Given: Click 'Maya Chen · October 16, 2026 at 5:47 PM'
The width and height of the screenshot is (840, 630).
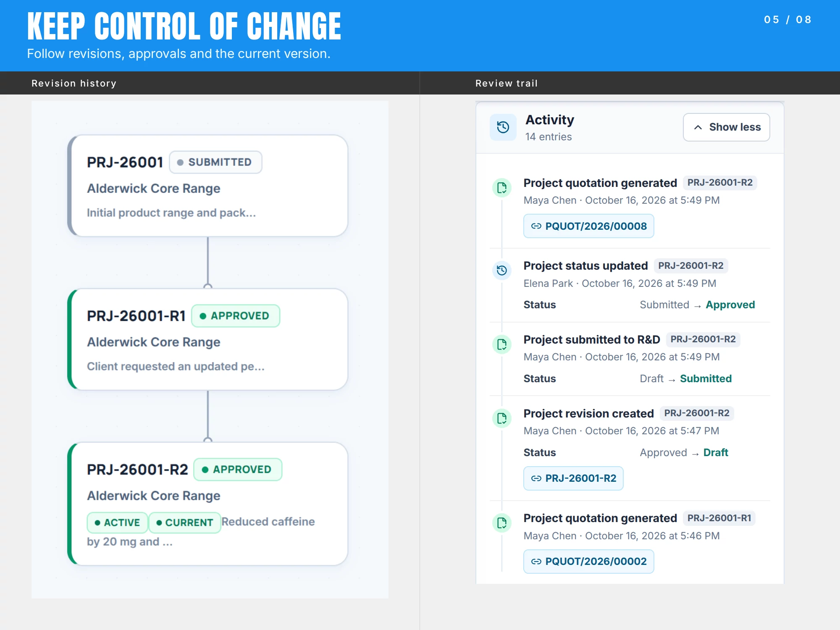Looking at the screenshot, I should [621, 430].
